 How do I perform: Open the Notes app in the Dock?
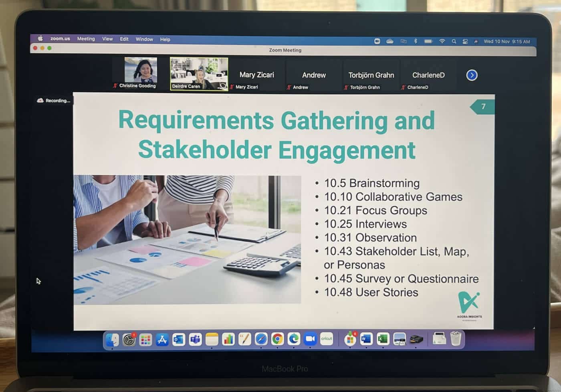pyautogui.click(x=212, y=340)
